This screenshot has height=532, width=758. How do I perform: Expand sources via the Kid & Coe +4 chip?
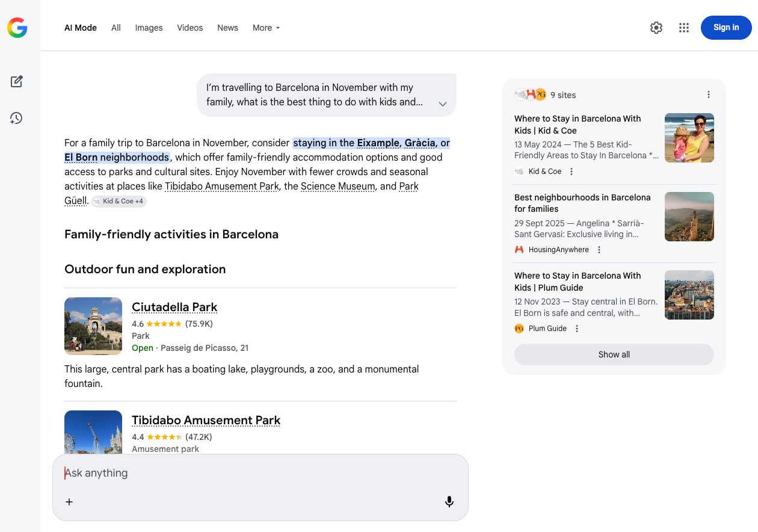pyautogui.click(x=119, y=201)
